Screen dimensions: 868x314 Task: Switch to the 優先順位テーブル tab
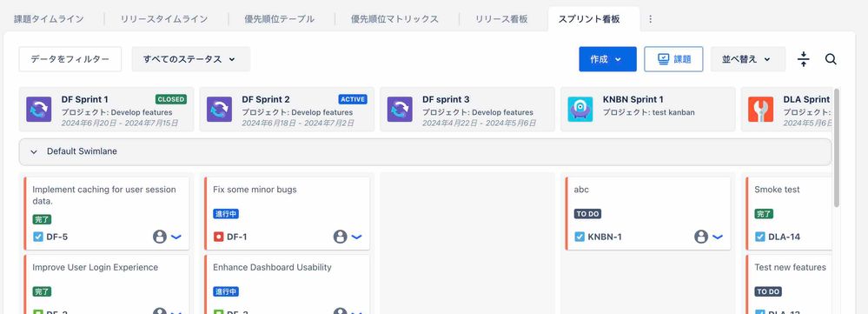click(x=280, y=19)
